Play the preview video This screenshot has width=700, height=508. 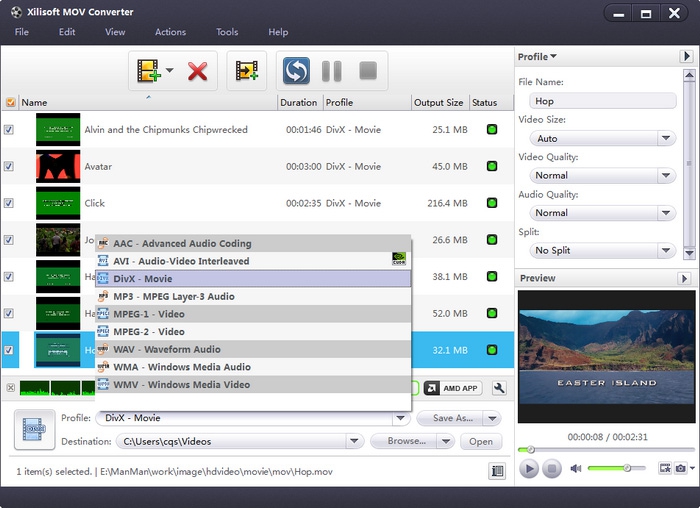[529, 468]
